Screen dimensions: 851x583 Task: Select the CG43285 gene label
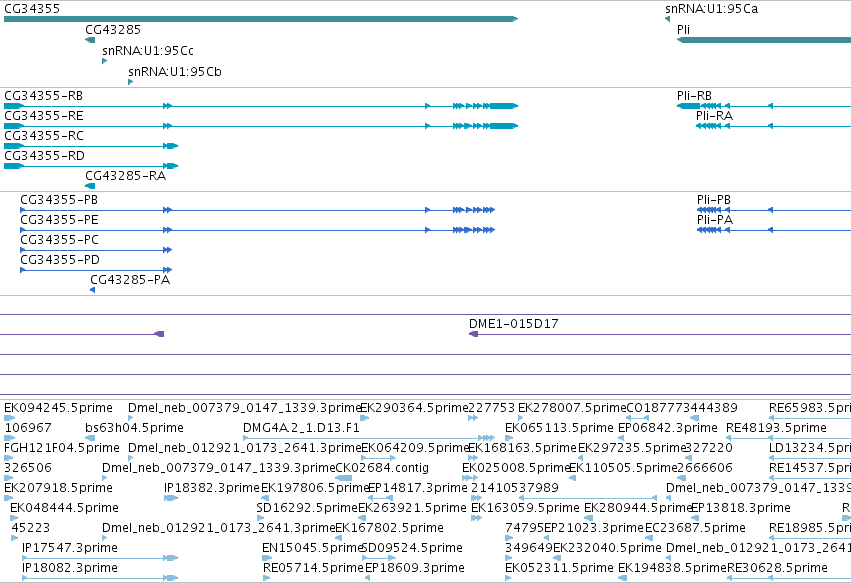tap(113, 30)
